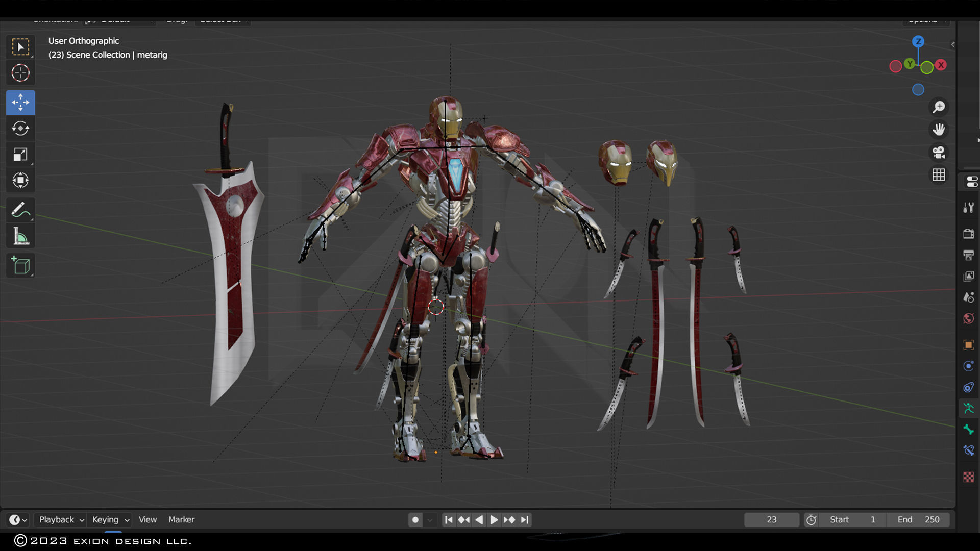This screenshot has height=551, width=980.
Task: Snap view to negative Y axis circle
Action: click(927, 67)
